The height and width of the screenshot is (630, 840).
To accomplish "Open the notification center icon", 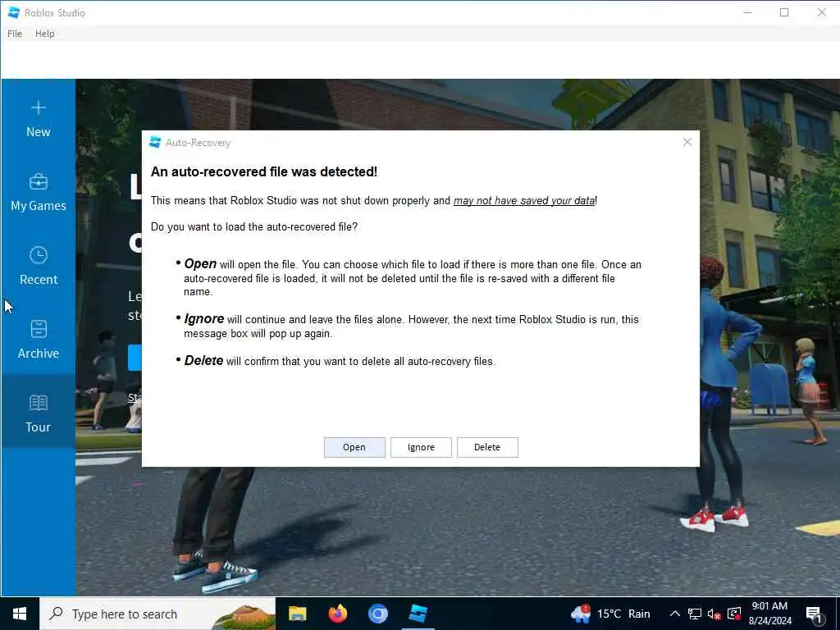I will [814, 614].
